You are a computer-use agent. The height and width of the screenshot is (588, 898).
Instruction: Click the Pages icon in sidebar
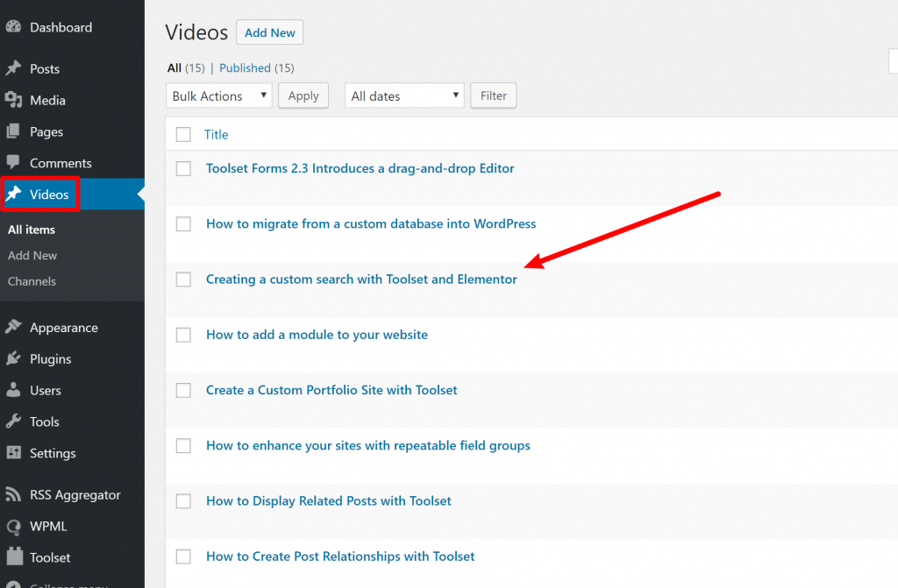13,131
